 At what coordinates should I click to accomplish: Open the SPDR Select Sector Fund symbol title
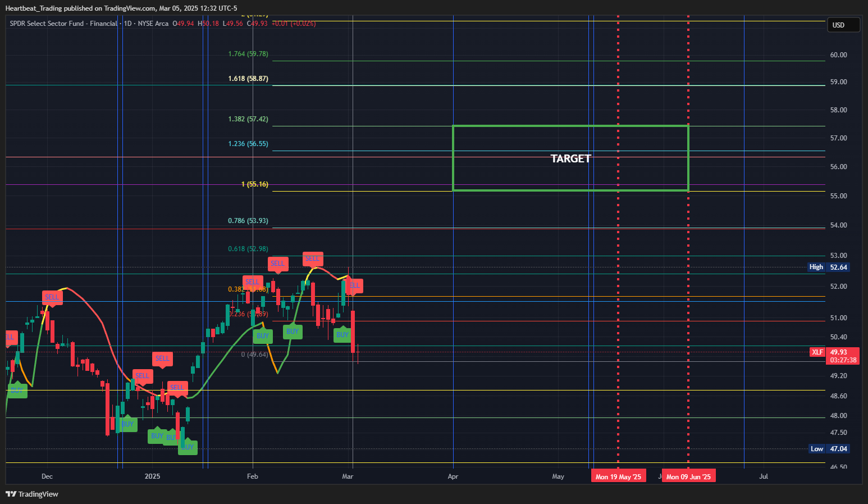[63, 24]
